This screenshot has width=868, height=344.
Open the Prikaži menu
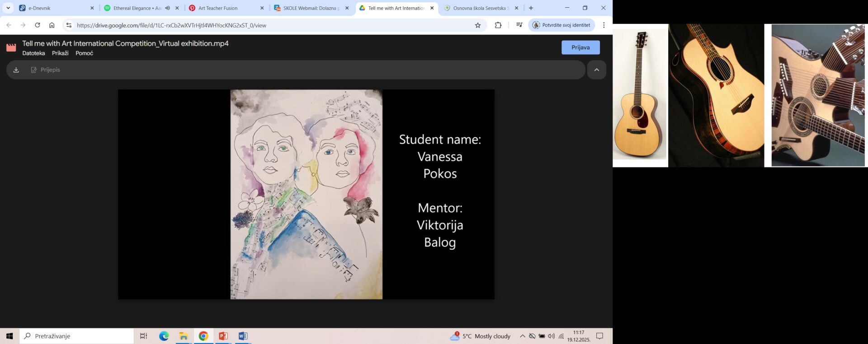coord(60,53)
